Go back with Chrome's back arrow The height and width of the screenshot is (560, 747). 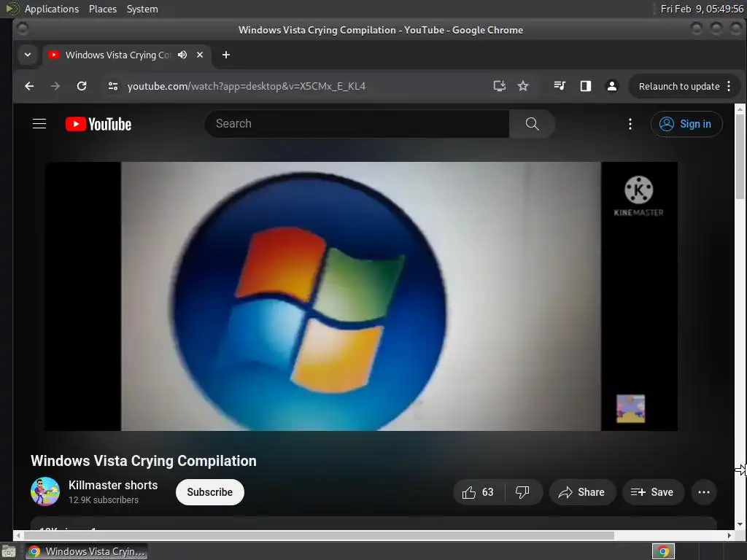coord(29,86)
